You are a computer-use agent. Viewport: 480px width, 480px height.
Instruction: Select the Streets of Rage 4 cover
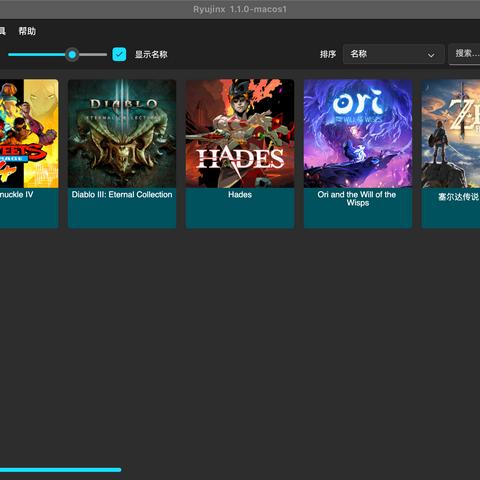pyautogui.click(x=29, y=134)
